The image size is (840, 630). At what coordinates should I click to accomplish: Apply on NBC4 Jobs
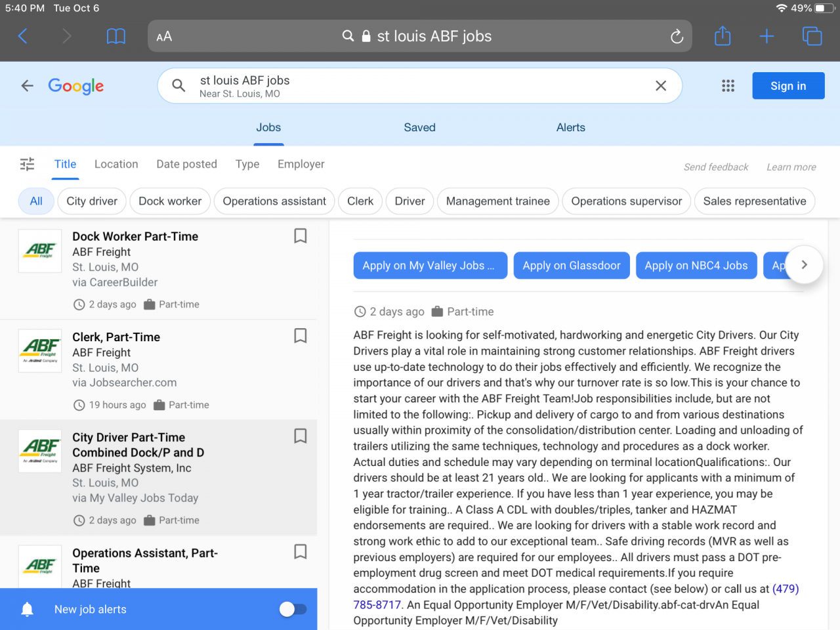pyautogui.click(x=696, y=265)
